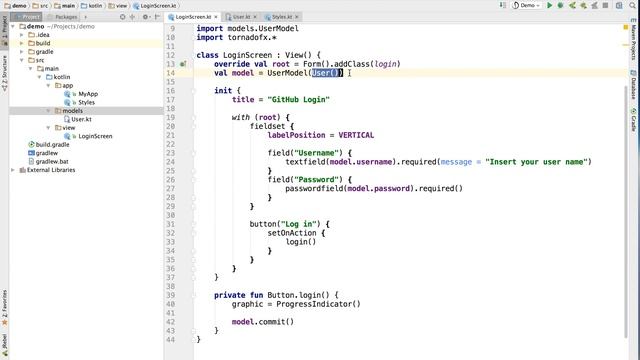Collapse the main folder
Screen dimensions: 640x360
31,69
